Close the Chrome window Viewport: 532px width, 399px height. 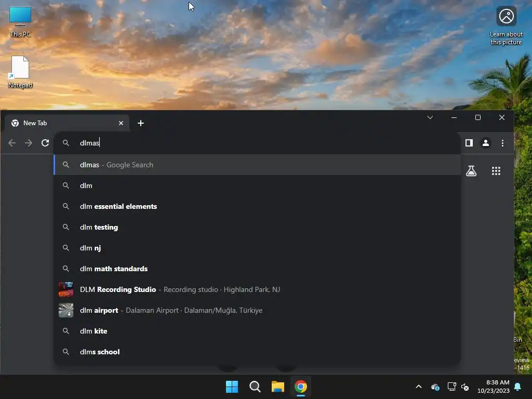click(502, 117)
